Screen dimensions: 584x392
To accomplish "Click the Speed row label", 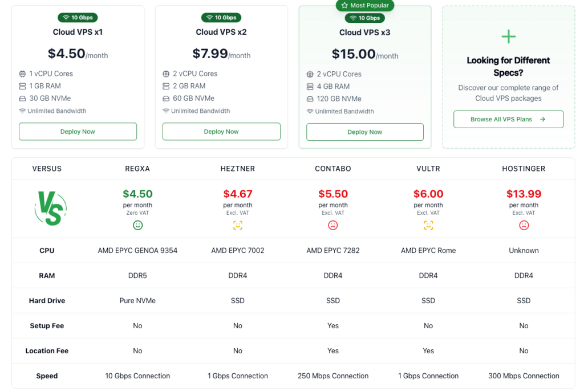I will pos(47,376).
